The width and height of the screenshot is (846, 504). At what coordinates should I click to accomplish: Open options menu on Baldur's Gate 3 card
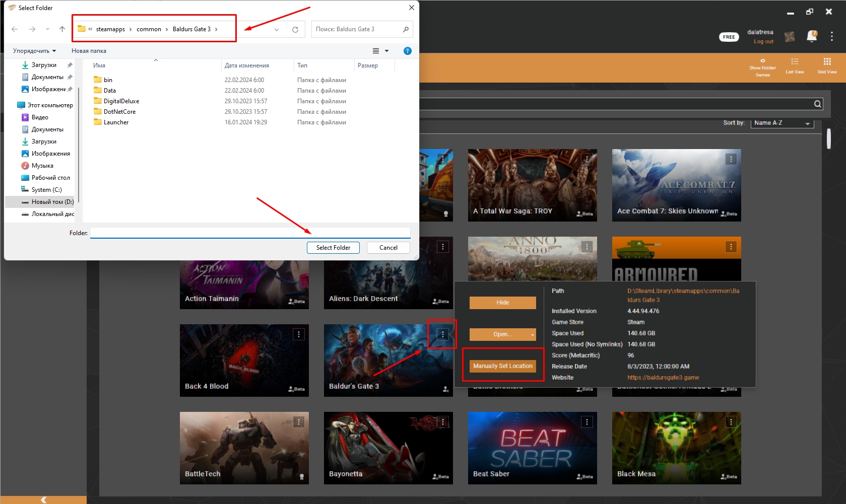(442, 334)
